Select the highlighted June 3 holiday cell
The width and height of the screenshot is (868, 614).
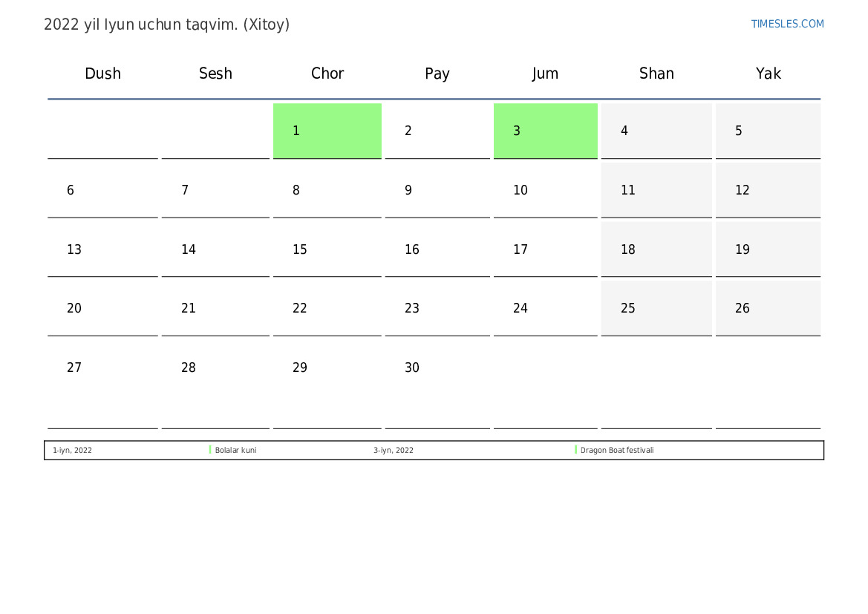(545, 131)
